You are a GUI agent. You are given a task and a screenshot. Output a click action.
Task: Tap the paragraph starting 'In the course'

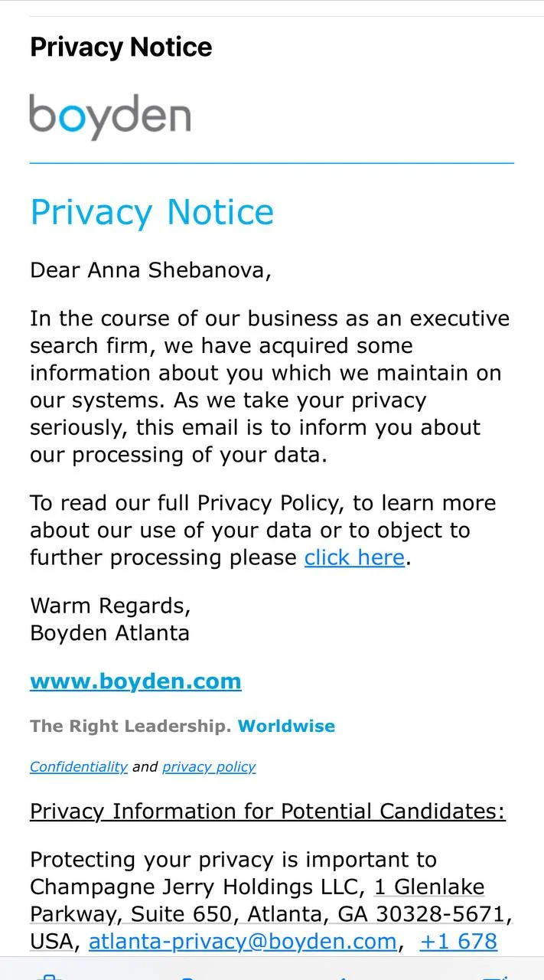268,387
